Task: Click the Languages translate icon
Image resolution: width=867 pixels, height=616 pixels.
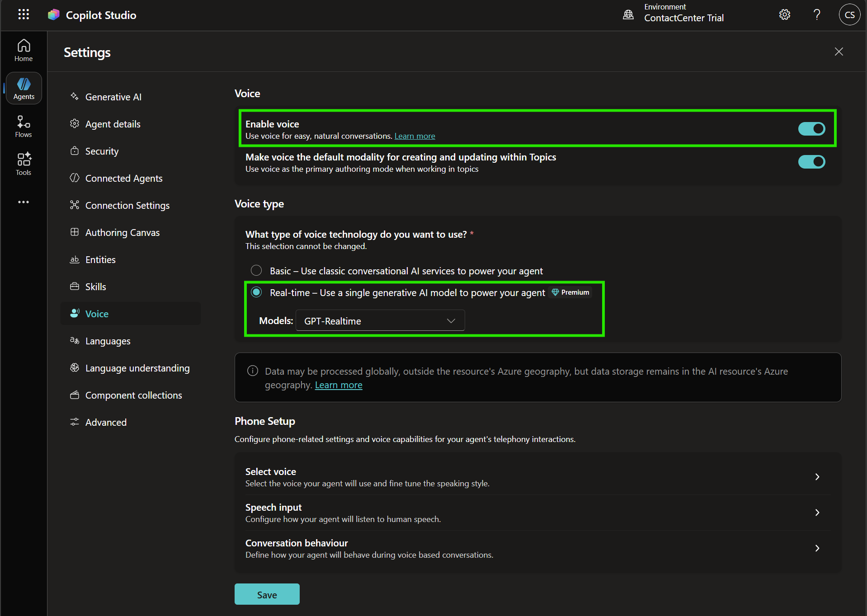Action: (x=75, y=340)
